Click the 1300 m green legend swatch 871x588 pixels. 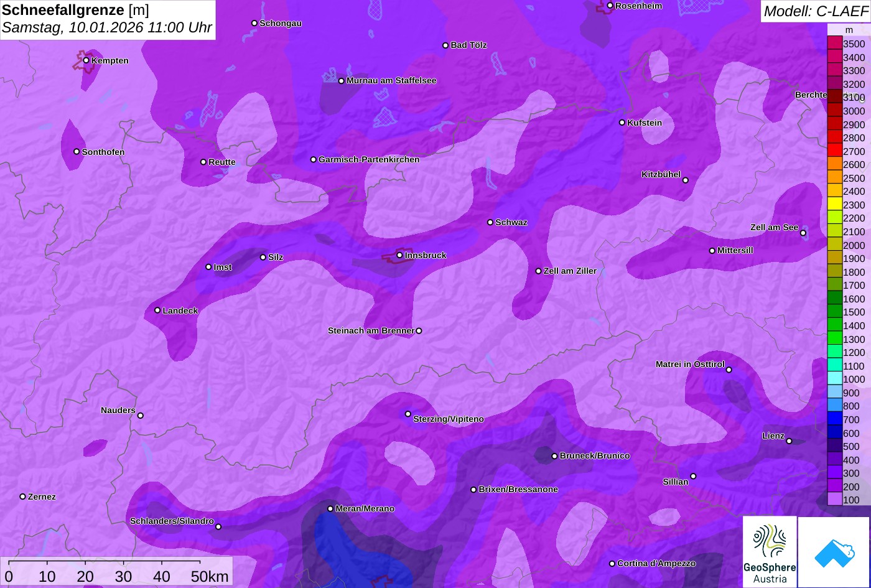click(x=834, y=338)
